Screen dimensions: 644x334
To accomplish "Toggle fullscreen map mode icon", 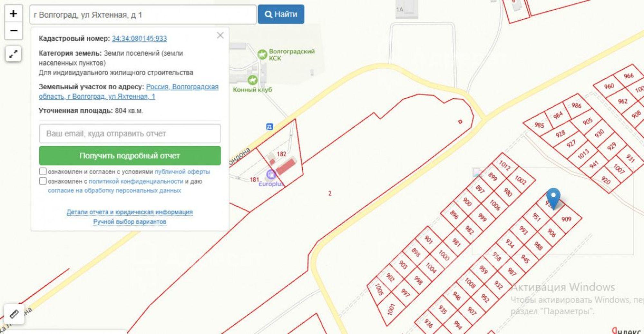I will click(13, 54).
